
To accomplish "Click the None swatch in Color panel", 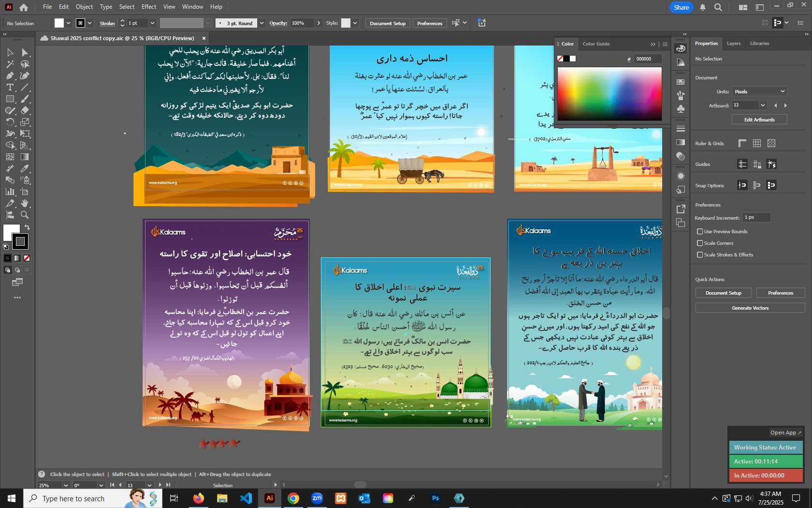I will pyautogui.click(x=560, y=59).
